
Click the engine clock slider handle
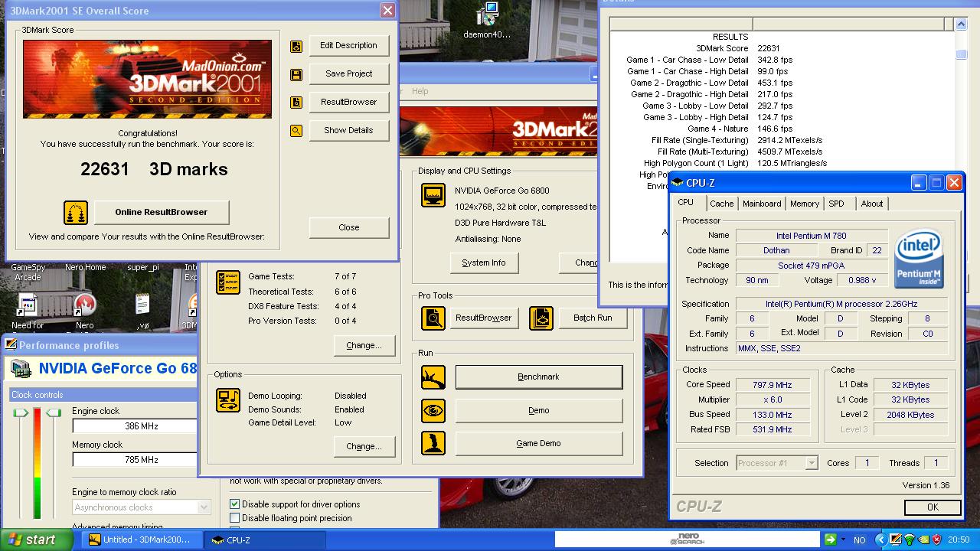pyautogui.click(x=21, y=413)
